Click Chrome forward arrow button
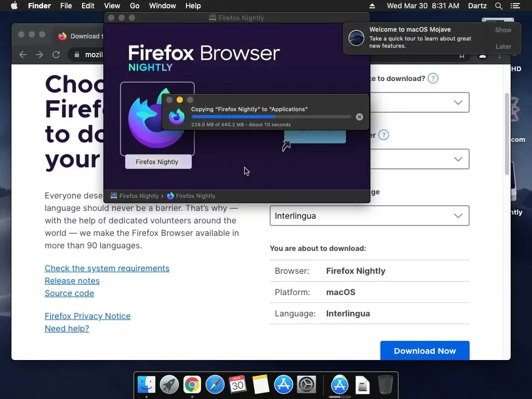This screenshot has height=399, width=532. (x=39, y=55)
